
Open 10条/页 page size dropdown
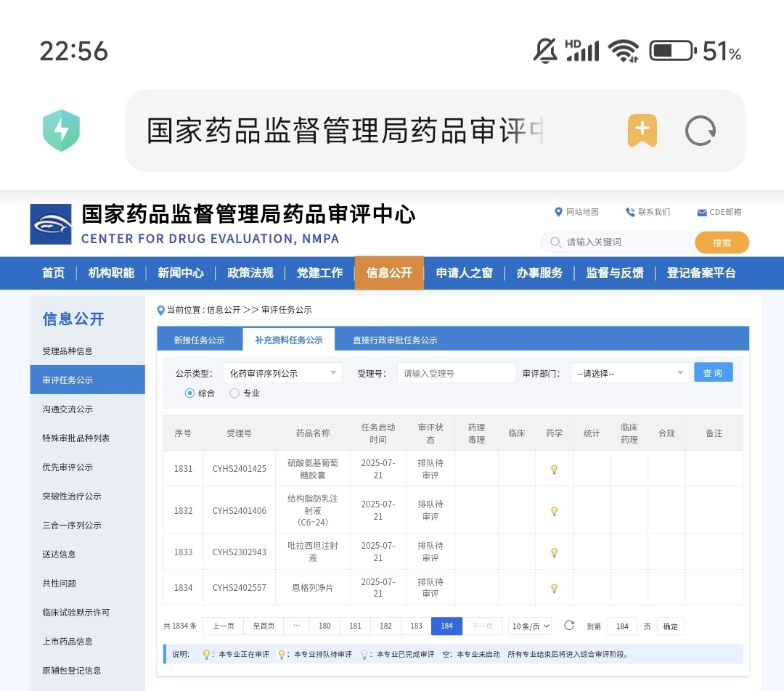[x=530, y=626]
